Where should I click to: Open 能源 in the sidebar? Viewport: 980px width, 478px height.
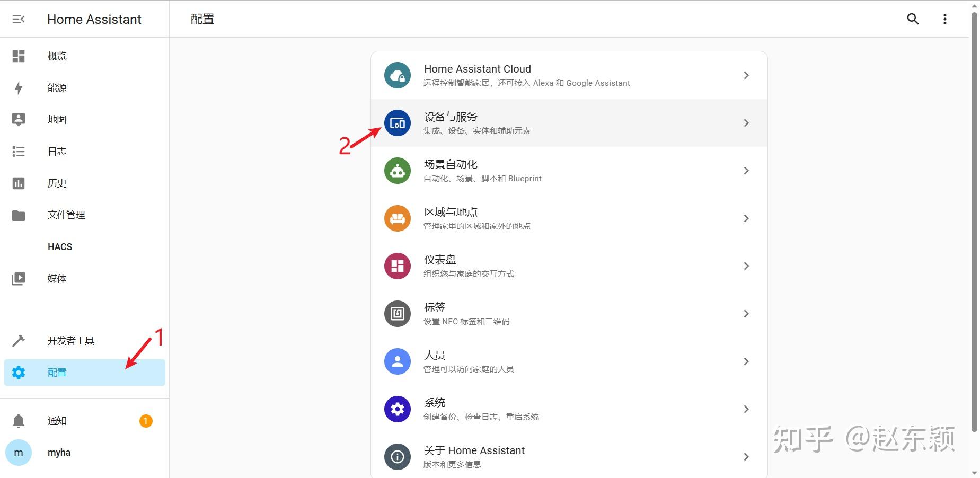point(85,88)
